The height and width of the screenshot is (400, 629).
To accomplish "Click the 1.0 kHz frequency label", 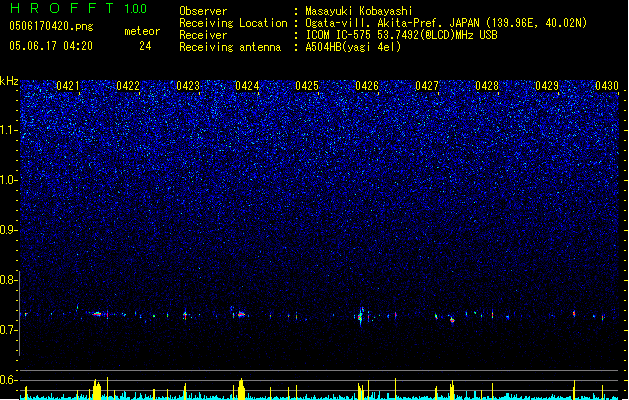I will point(9,180).
